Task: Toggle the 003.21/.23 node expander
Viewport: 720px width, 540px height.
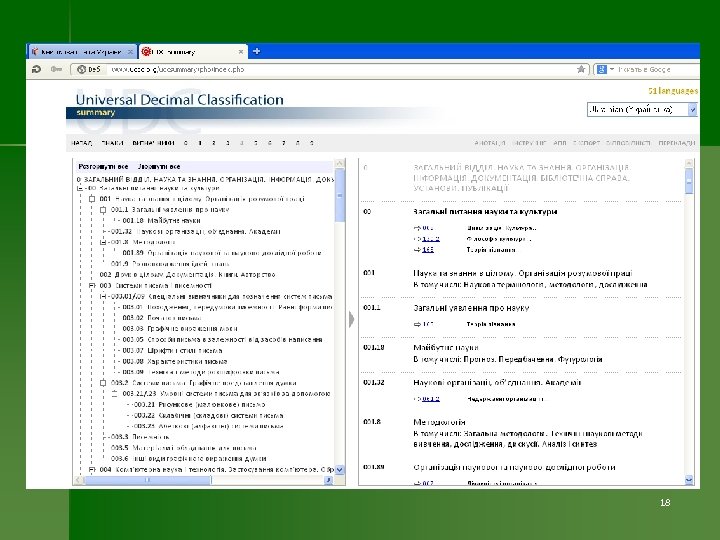Action: (x=114, y=394)
